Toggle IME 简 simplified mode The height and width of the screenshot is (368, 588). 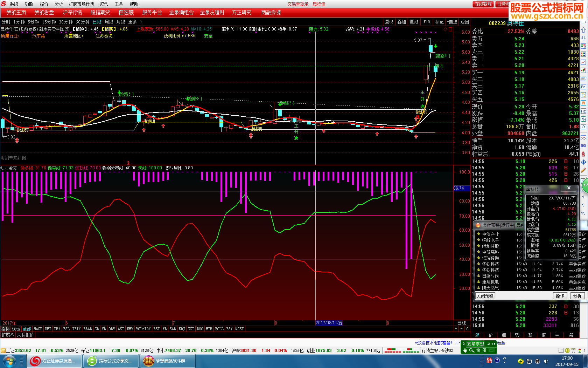478,350
